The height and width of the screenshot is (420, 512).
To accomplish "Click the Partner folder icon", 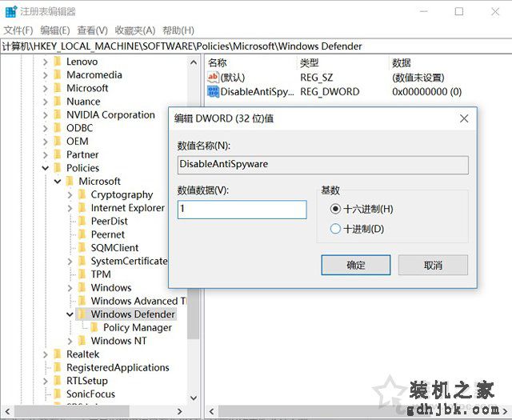I will coord(58,154).
